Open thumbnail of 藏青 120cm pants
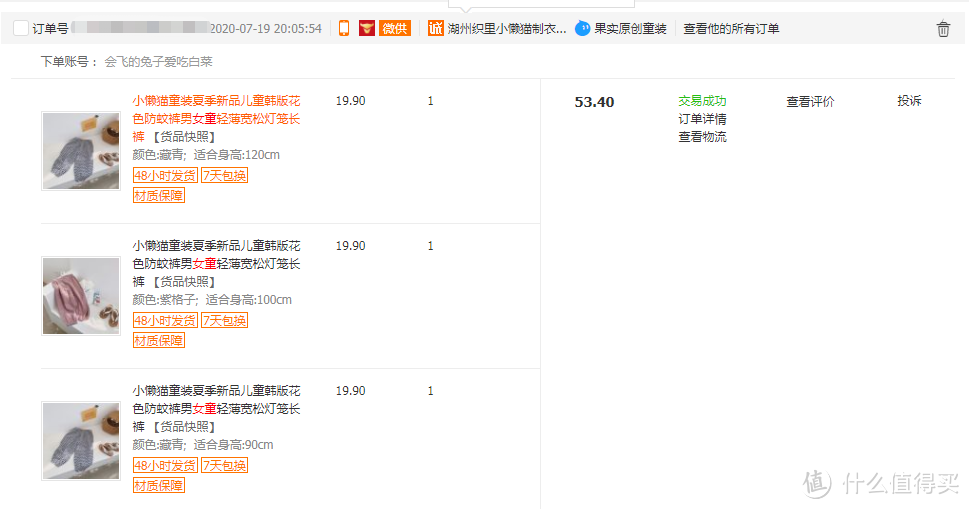This screenshot has width=969, height=509. point(81,151)
